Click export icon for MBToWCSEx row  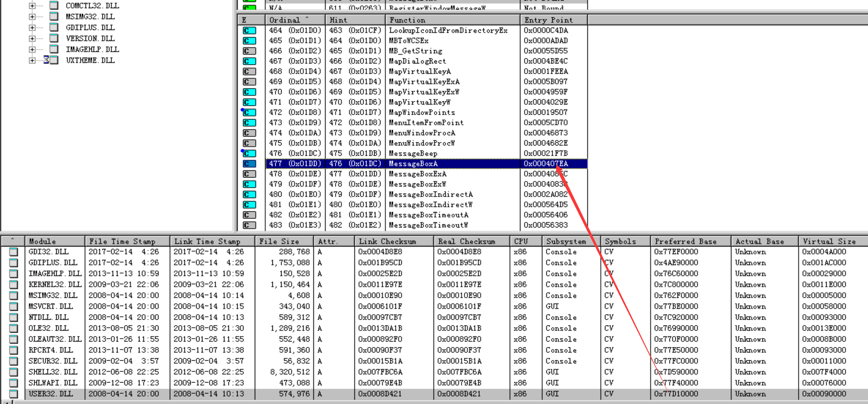click(x=249, y=41)
